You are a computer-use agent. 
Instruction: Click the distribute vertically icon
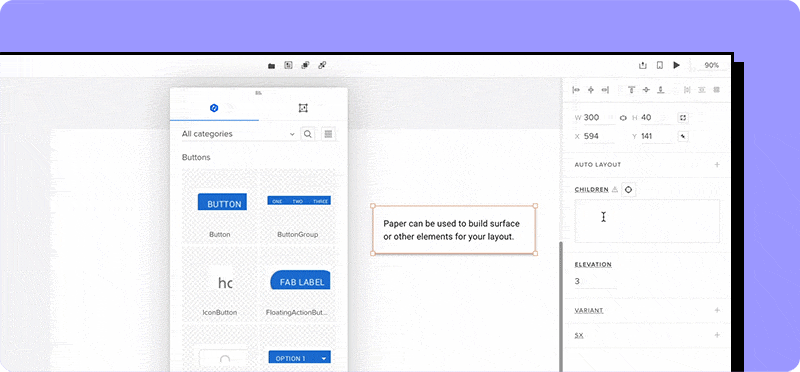702,90
